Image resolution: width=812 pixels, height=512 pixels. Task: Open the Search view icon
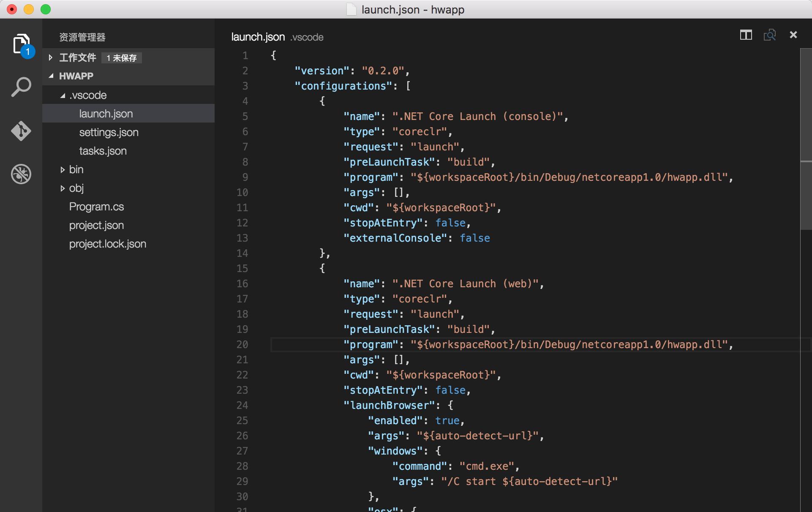click(21, 87)
